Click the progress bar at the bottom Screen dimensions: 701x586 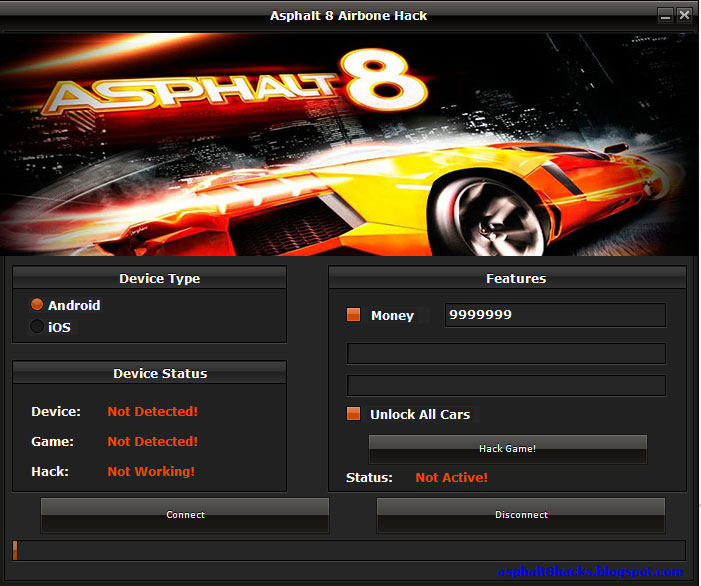(349, 550)
